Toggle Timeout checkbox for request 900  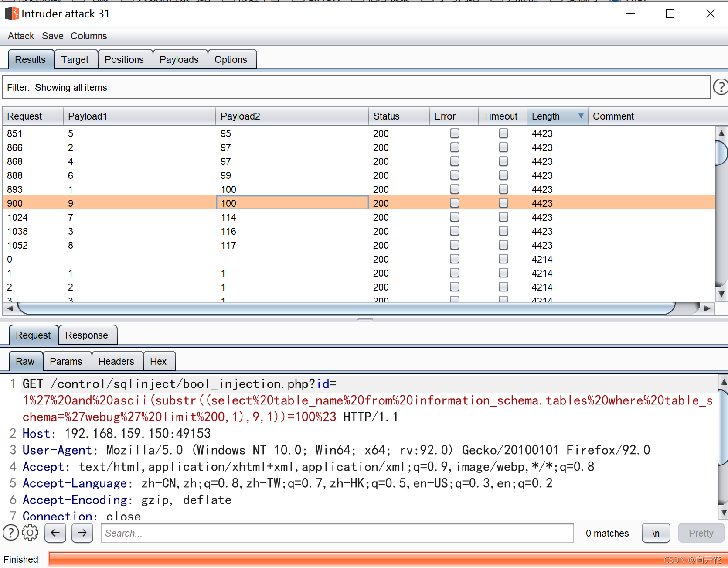503,203
